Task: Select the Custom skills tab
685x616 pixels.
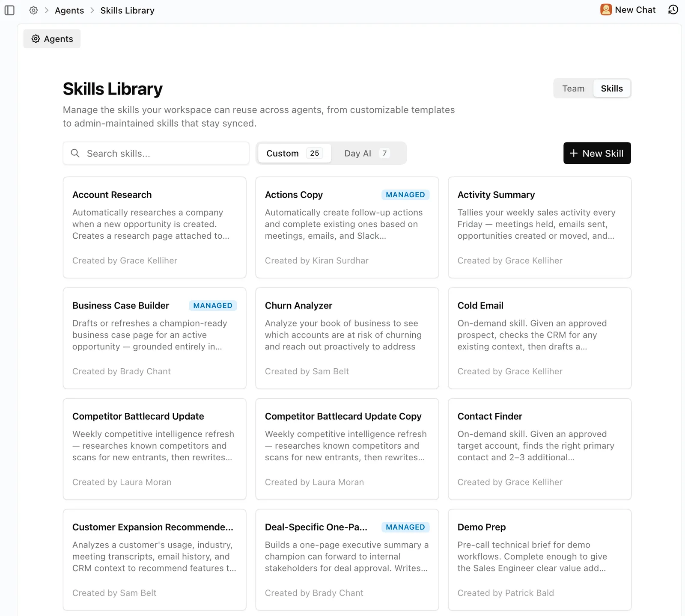Action: (294, 153)
